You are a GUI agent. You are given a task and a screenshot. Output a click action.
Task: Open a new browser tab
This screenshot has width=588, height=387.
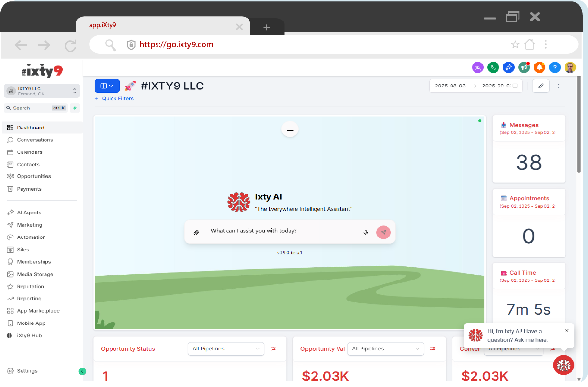coord(267,27)
